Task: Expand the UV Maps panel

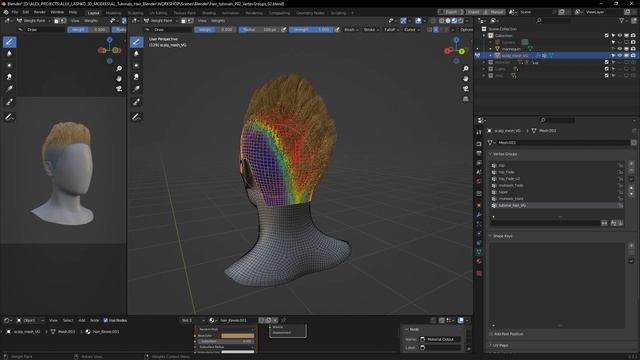Action: tap(500, 345)
